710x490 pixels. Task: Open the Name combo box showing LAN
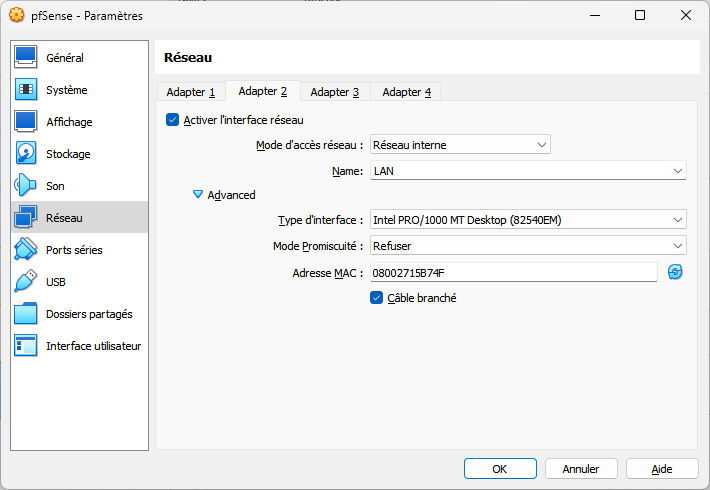pos(528,171)
